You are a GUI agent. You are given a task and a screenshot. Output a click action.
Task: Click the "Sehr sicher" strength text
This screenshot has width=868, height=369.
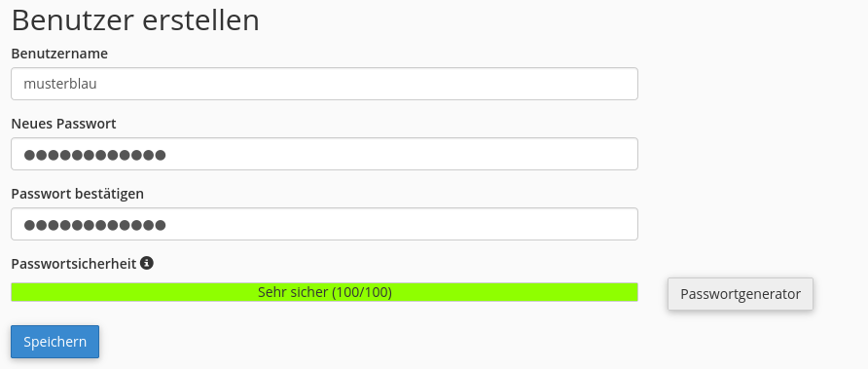click(x=292, y=292)
